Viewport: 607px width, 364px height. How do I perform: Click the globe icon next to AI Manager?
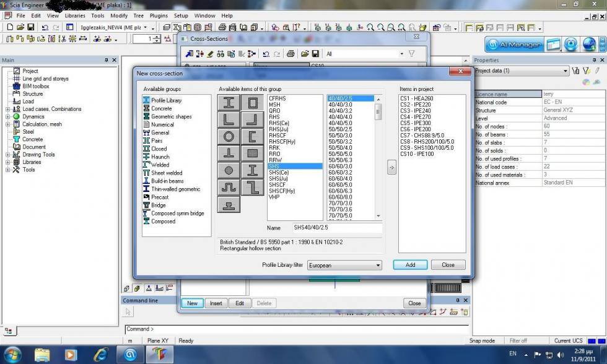[x=589, y=45]
